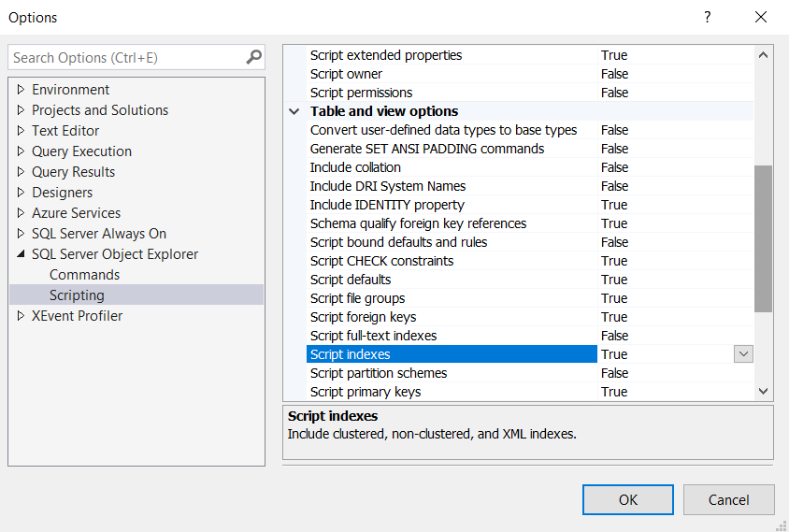Viewport: 789px width, 532px height.
Task: Collapse the Table and view options section
Action: tap(294, 111)
